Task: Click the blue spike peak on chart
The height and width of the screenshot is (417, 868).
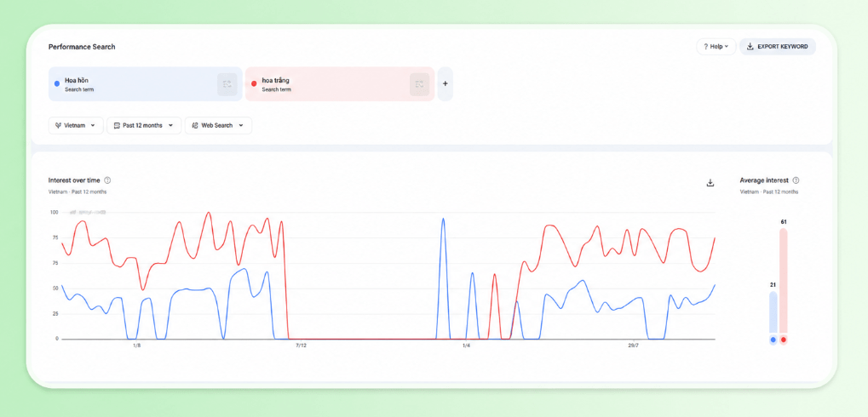Action: [443, 220]
